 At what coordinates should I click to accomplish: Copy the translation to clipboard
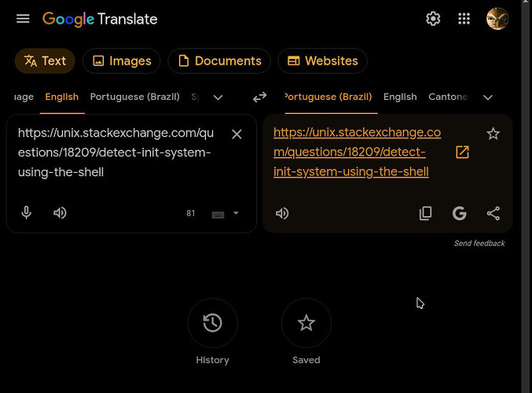(425, 213)
